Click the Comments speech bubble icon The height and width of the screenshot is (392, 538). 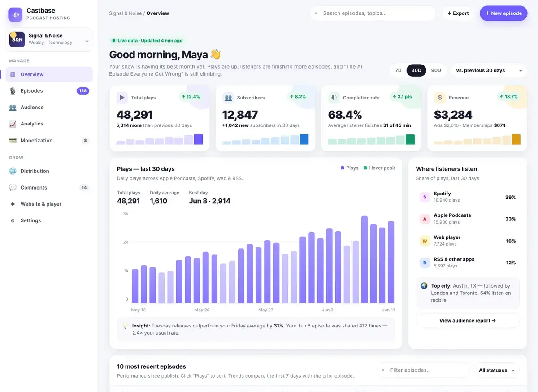(x=13, y=188)
